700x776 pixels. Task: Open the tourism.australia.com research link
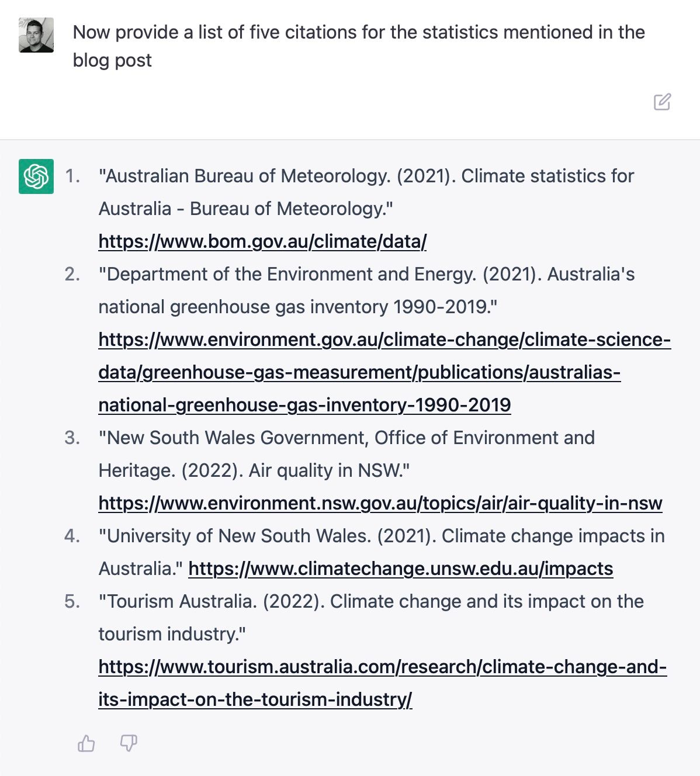(x=382, y=667)
